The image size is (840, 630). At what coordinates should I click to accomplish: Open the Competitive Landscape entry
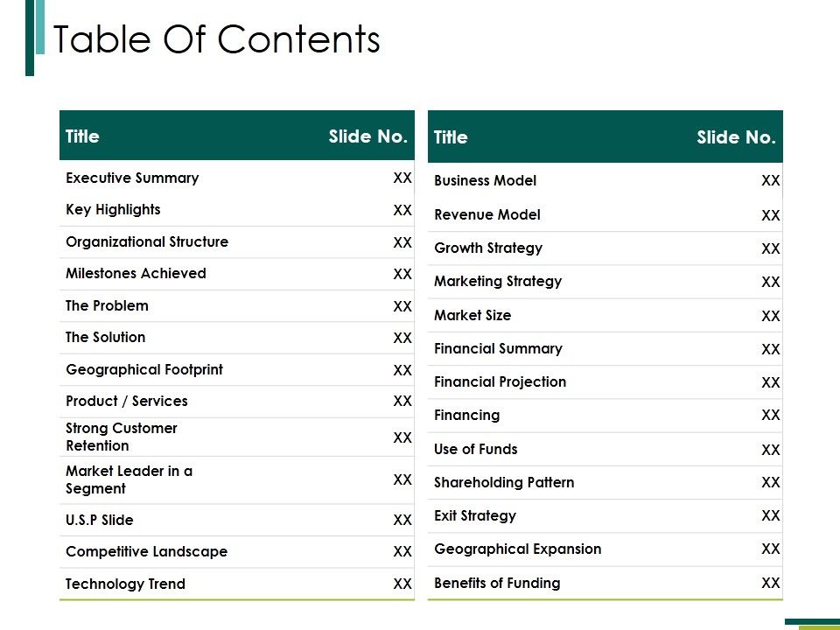146,552
